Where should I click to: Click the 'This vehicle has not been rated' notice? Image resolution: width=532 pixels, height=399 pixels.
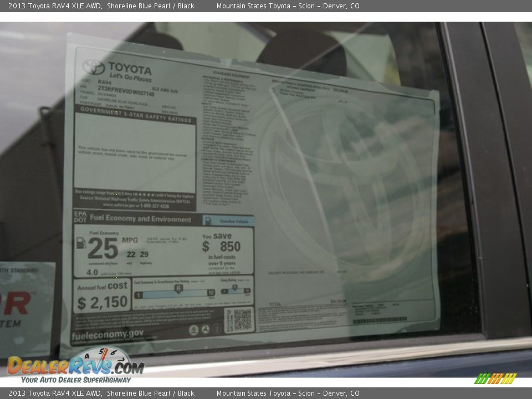click(132, 153)
